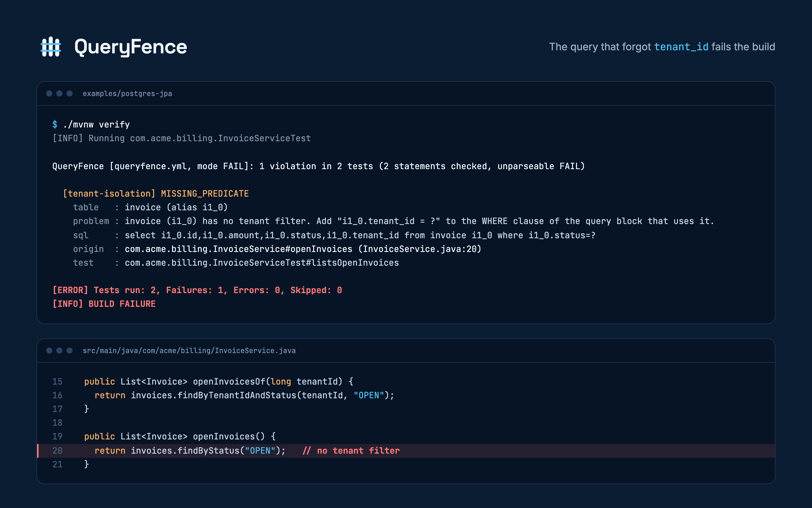This screenshot has width=812, height=508.
Task: Click the findByTenantIdAndStatus call
Action: pos(262,395)
